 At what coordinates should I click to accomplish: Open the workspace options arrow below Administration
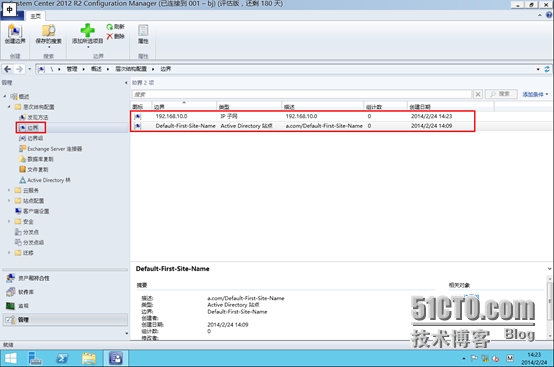[126, 333]
